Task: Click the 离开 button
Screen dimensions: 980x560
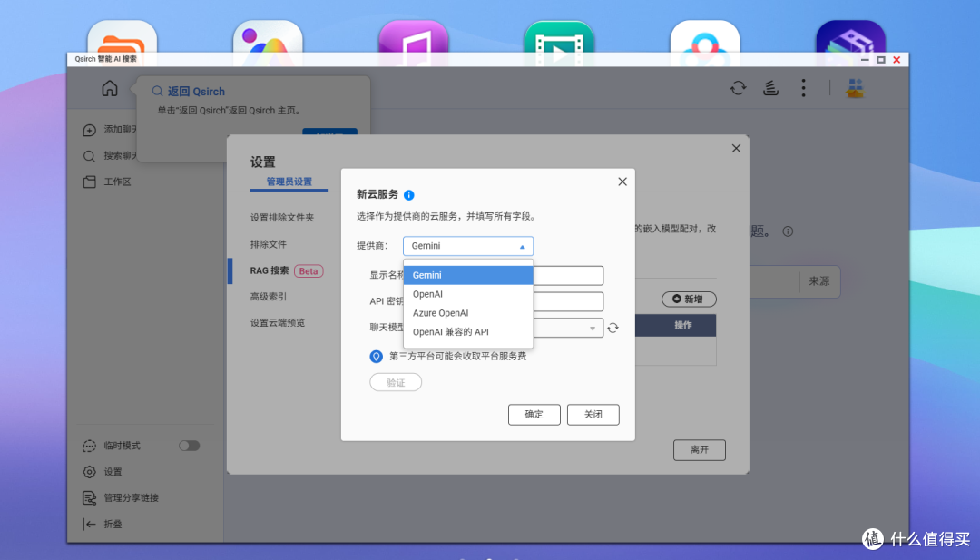Action: [x=700, y=450]
